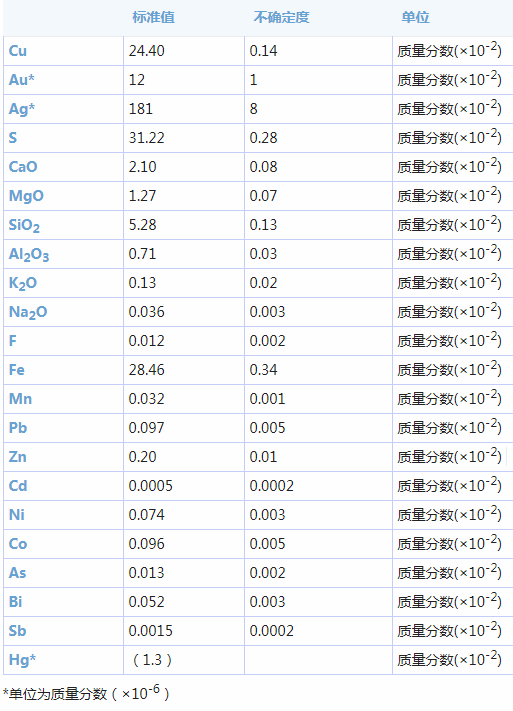Click the Na2O element label
This screenshot has height=711, width=513.
click(28, 312)
